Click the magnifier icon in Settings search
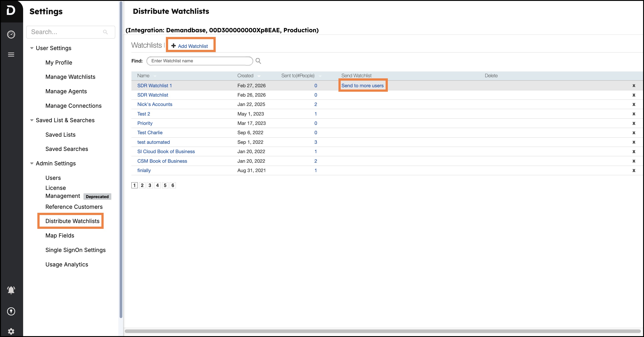This screenshot has height=337, width=644. click(105, 32)
